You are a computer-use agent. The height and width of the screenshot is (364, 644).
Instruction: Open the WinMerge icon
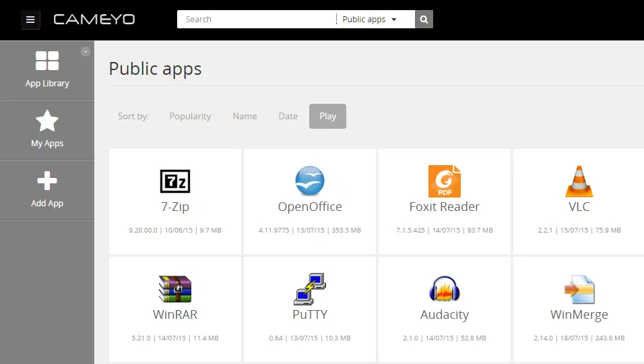click(x=579, y=289)
